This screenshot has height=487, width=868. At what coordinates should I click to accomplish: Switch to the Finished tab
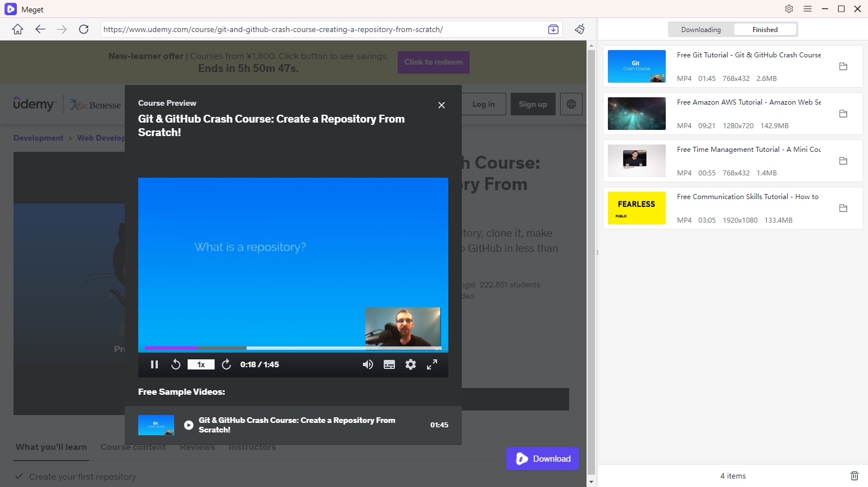[x=765, y=30]
